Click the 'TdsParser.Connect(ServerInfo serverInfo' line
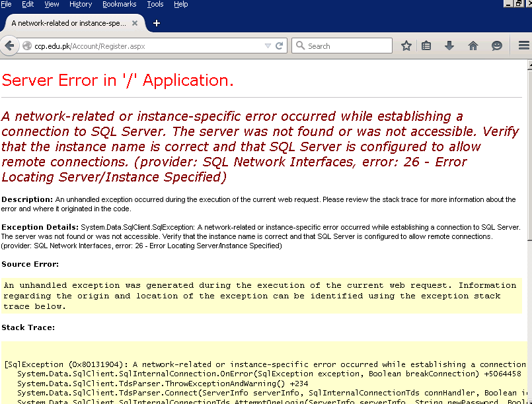The height and width of the screenshot is (404, 532). click(x=272, y=393)
